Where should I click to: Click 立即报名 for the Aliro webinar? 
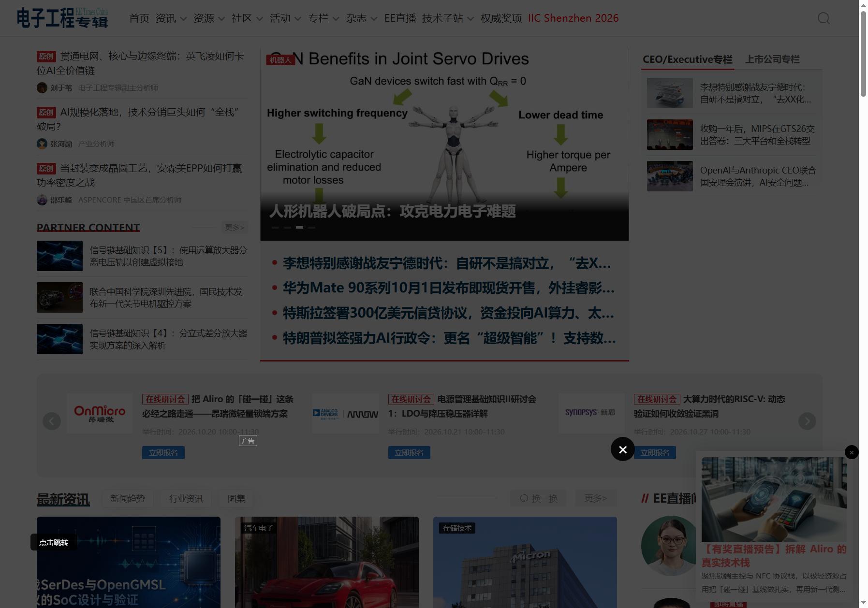click(x=163, y=453)
